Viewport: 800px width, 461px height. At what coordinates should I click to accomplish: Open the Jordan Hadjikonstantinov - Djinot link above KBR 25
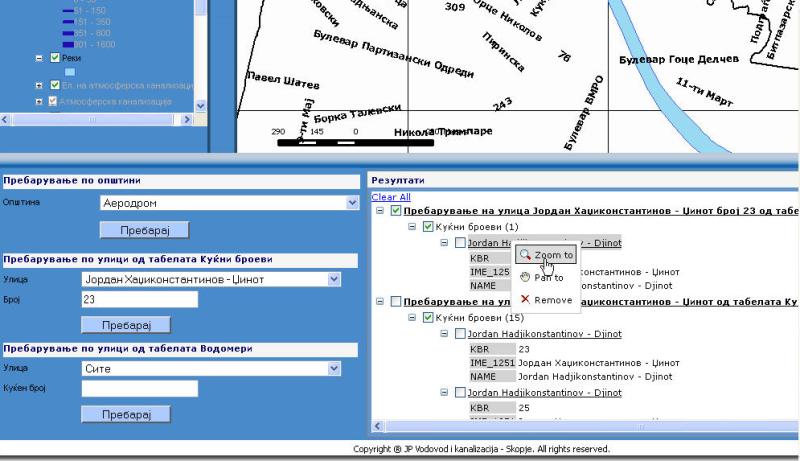[544, 393]
